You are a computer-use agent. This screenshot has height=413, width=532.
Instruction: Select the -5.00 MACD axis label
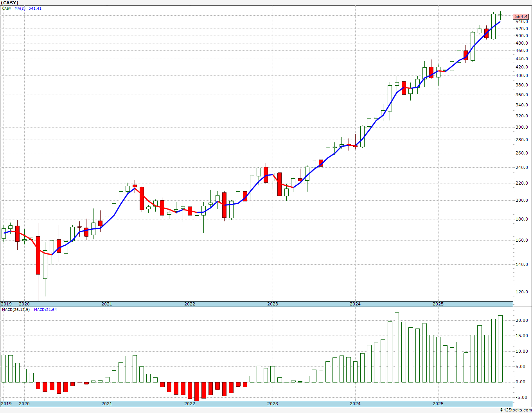(521, 398)
